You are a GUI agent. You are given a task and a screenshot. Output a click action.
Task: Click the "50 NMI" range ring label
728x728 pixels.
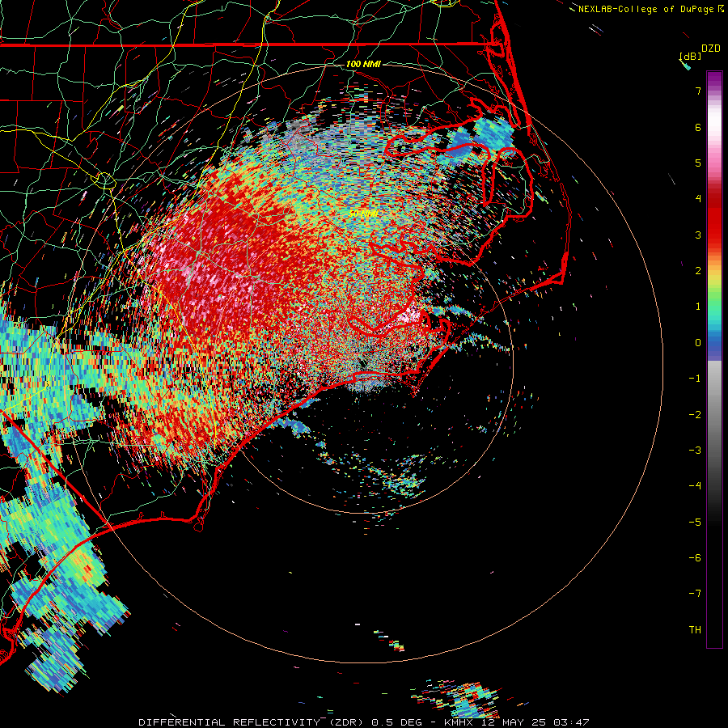[363, 214]
